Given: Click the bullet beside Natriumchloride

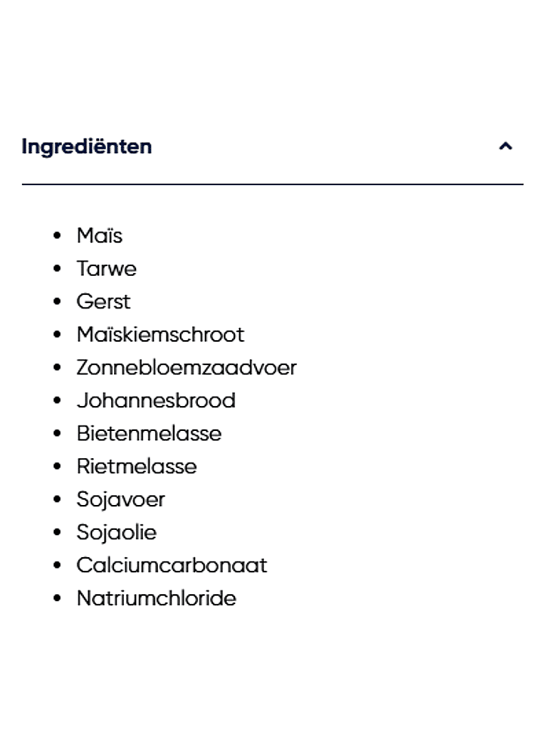Looking at the screenshot, I should pyautogui.click(x=57, y=599).
